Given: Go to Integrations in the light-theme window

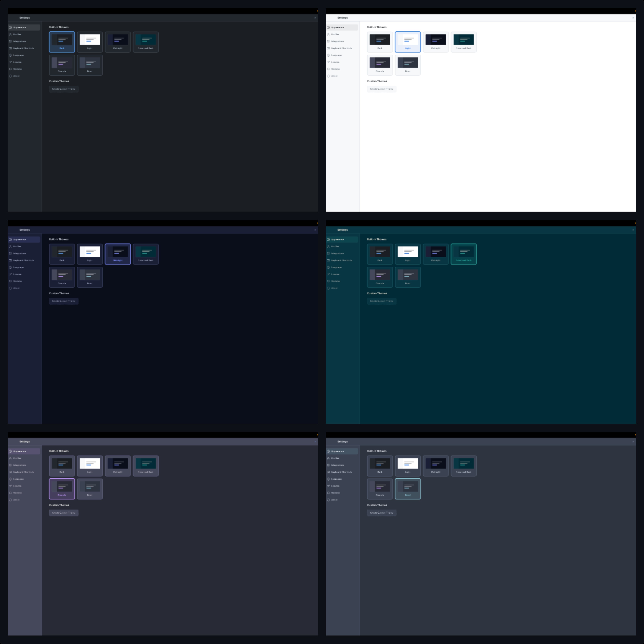Looking at the screenshot, I should (342, 41).
